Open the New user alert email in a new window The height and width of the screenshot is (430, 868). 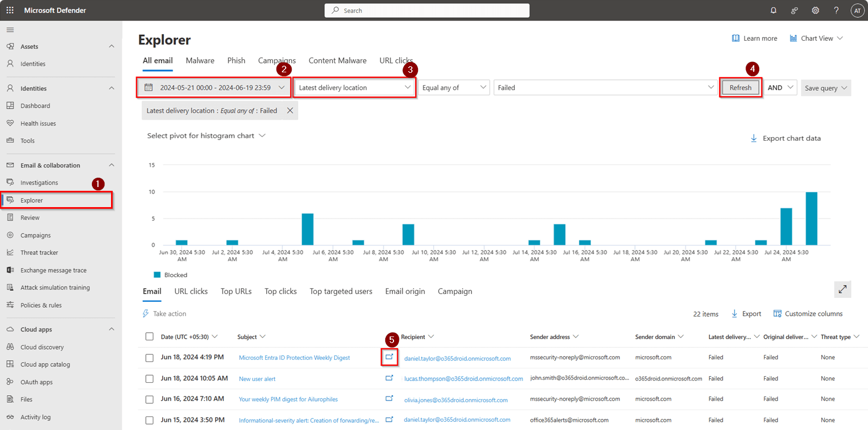click(x=389, y=378)
